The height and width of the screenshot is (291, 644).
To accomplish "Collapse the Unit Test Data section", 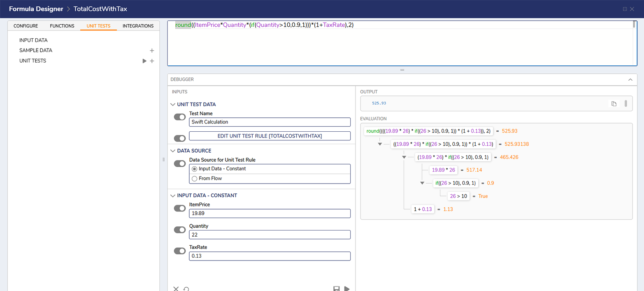I will pyautogui.click(x=173, y=105).
